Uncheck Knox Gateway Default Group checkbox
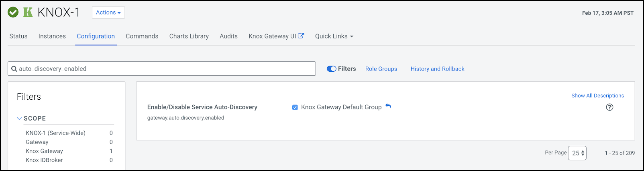The image size is (644, 171). tap(295, 107)
